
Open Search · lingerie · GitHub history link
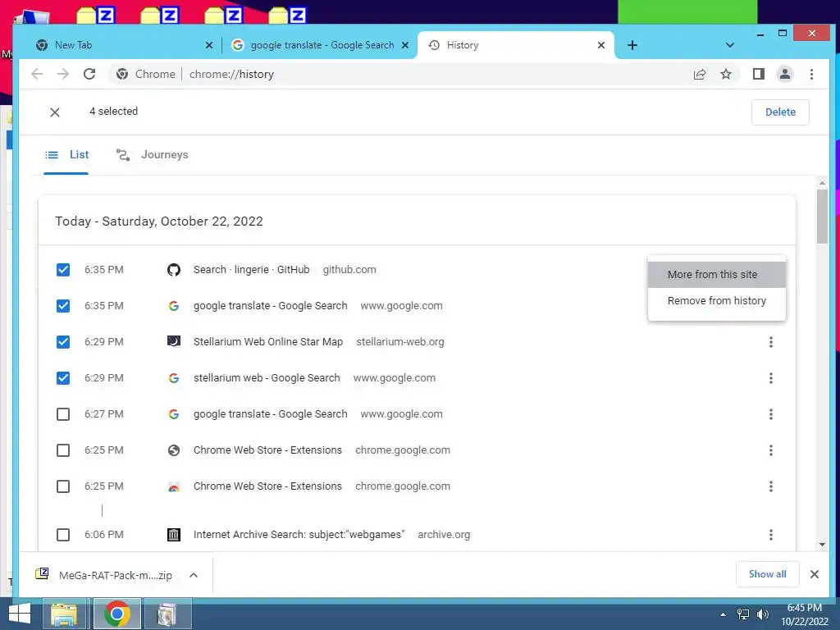251,269
